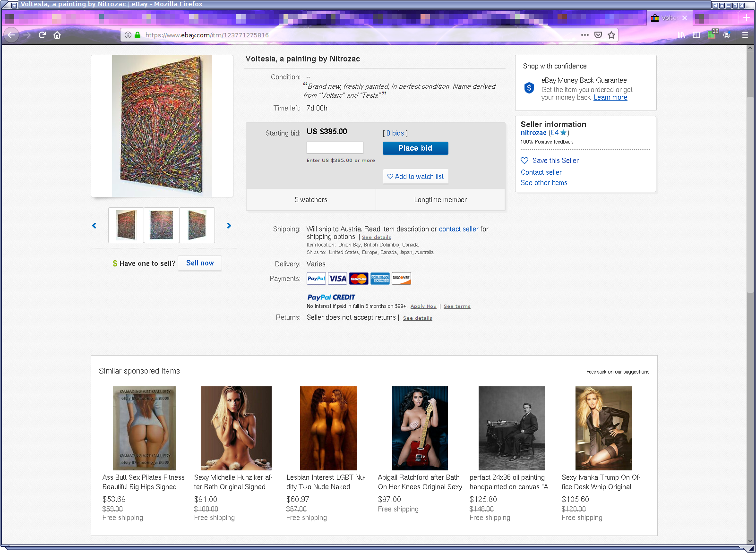Screen dimensions: 756x553
Task: Open the Firefox hamburger menu
Action: coord(745,35)
